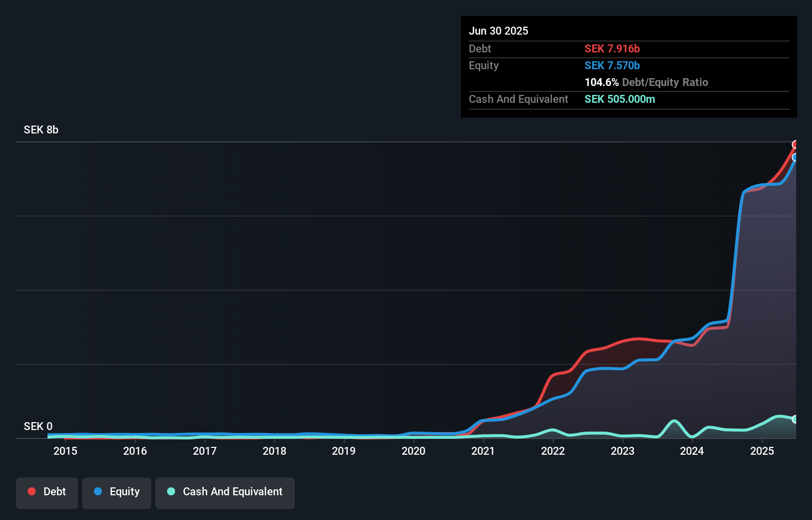812x520 pixels.
Task: Click the Cash And Equivalent tooltip label
Action: tap(518, 99)
